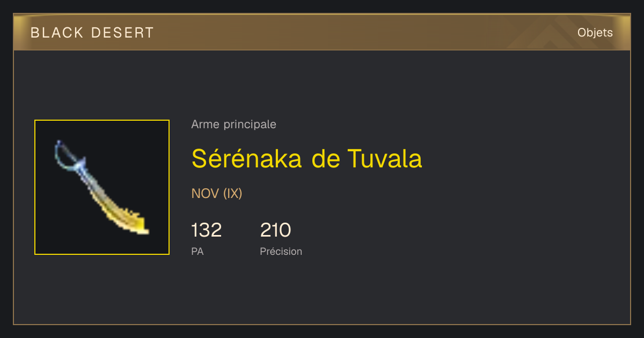This screenshot has height=338, width=644.
Task: Click the Roman numeral IX in parentheses
Action: [233, 194]
